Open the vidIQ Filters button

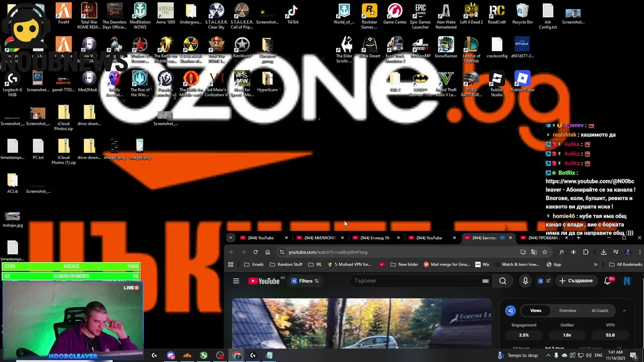(x=305, y=281)
